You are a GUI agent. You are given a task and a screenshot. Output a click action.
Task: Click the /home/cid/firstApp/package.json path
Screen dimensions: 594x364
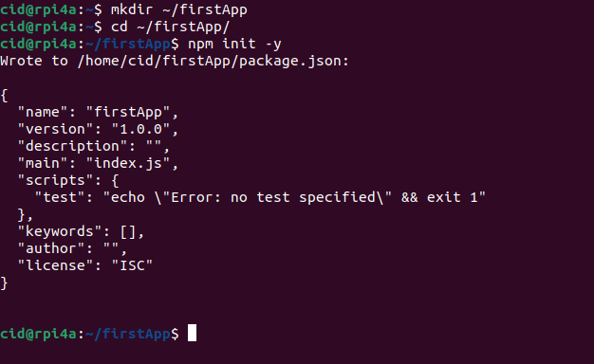pos(213,61)
